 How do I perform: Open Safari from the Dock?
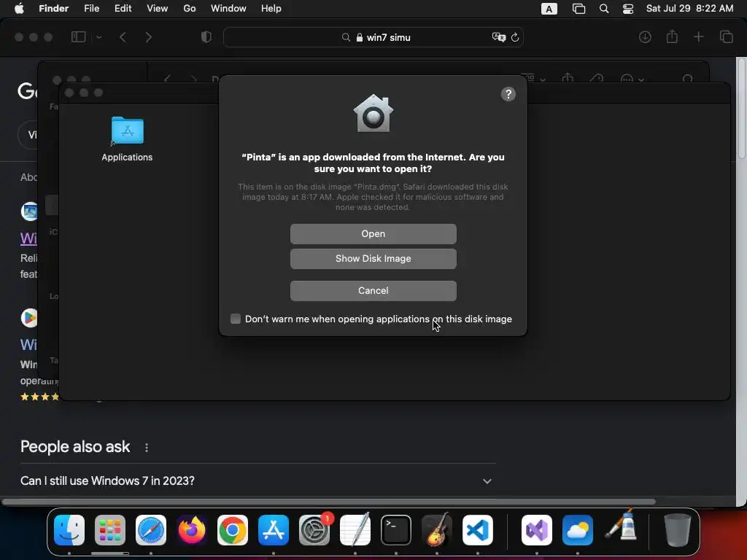pos(151,530)
